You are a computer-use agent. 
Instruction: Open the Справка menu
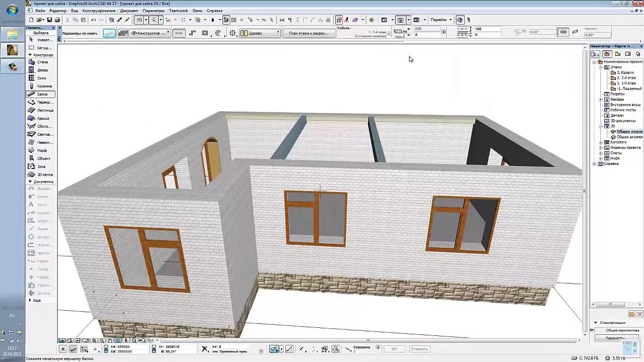[214, 11]
